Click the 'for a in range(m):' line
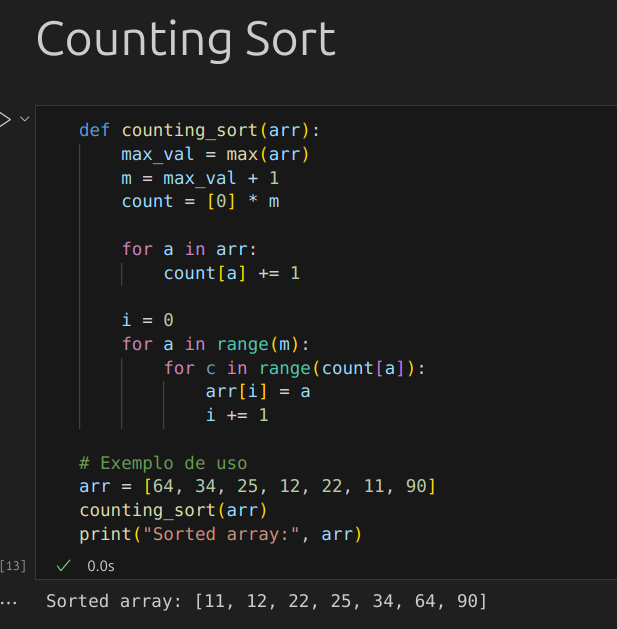Screen dimensions: 617x629 (216, 344)
